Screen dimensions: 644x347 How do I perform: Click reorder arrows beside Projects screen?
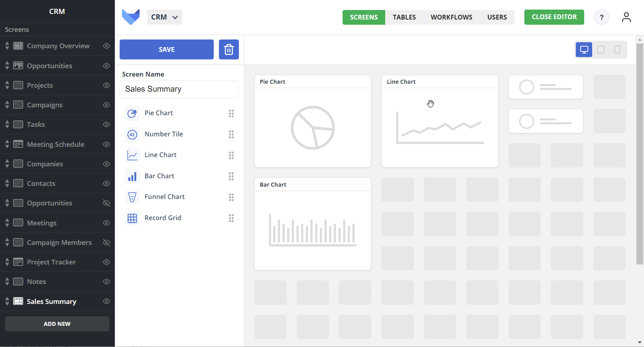tap(7, 85)
